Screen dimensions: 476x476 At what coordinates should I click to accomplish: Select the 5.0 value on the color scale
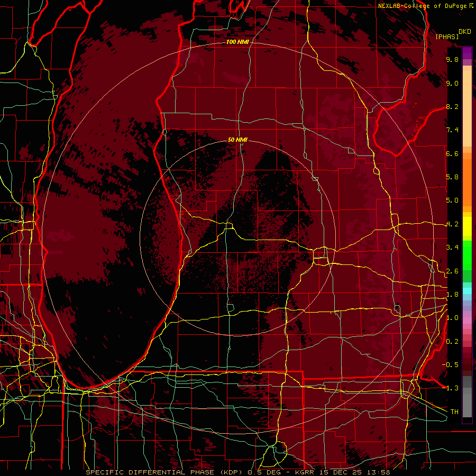[452, 200]
